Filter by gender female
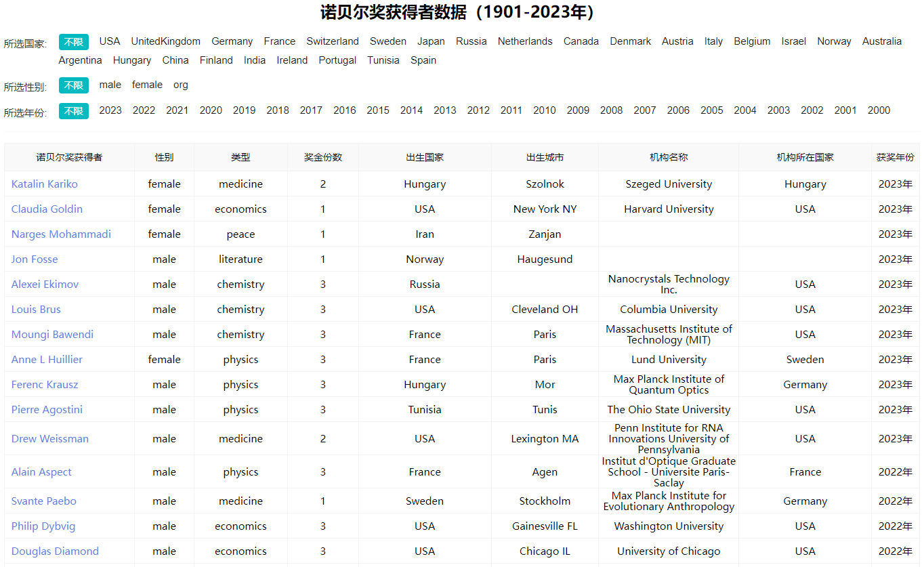This screenshot has width=924, height=567. tap(147, 85)
